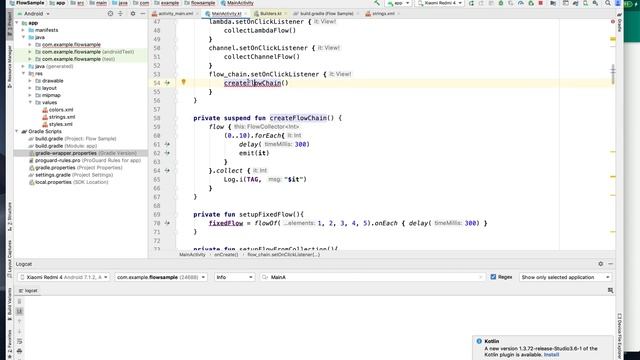The width and height of the screenshot is (640, 360).
Task: Open Logcat device selector dropdown
Action: click(63, 277)
